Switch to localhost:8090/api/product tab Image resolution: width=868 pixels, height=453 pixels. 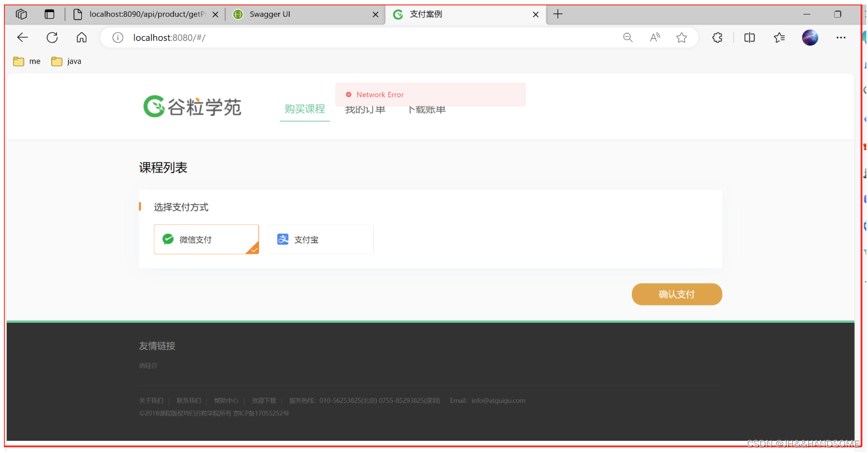point(146,14)
